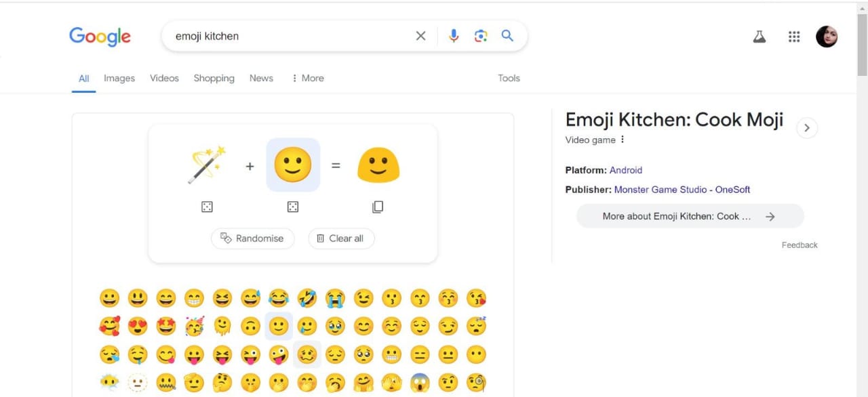Image resolution: width=868 pixels, height=397 pixels.
Task: Open the three-dot menu beside Video game
Action: point(622,140)
